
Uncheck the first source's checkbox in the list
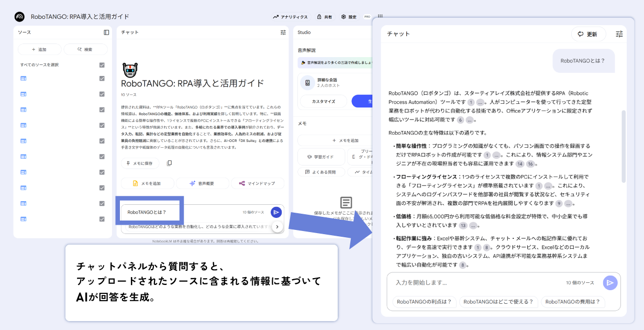[x=102, y=79]
